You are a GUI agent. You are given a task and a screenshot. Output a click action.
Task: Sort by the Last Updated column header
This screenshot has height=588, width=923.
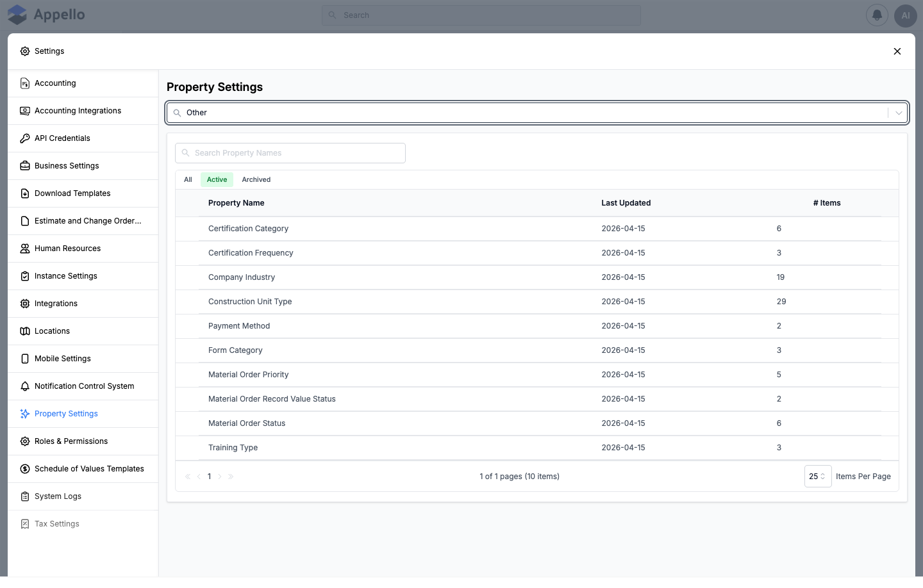pos(626,203)
